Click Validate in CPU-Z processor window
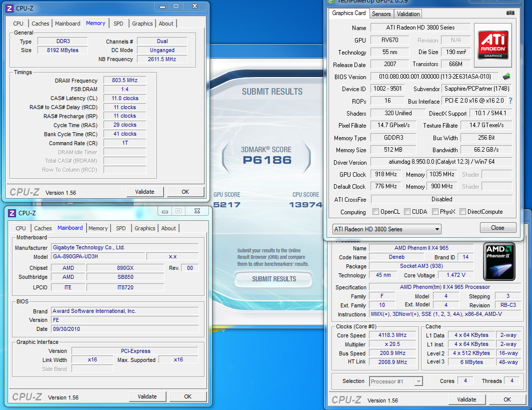Viewport: 532px width, 410px height. click(466, 400)
